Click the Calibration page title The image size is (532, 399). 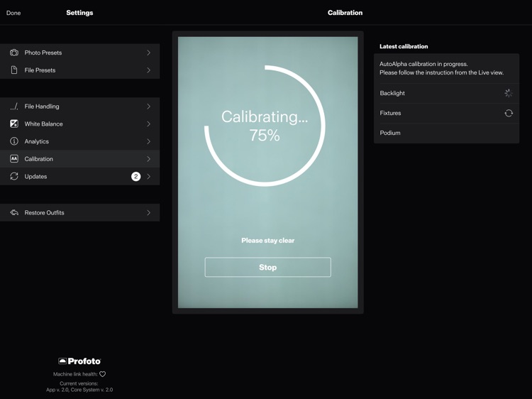click(345, 13)
